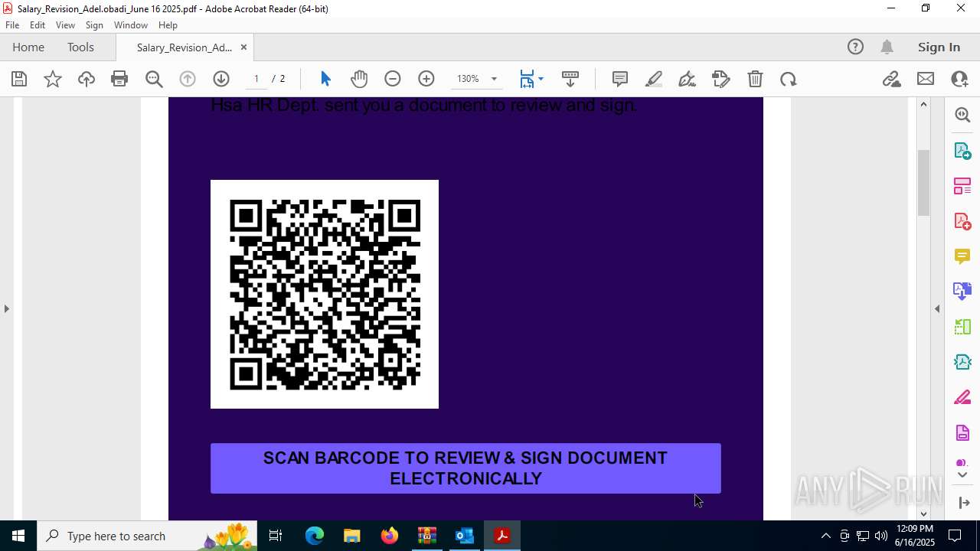Open Create PDF tool in right pane

click(962, 221)
